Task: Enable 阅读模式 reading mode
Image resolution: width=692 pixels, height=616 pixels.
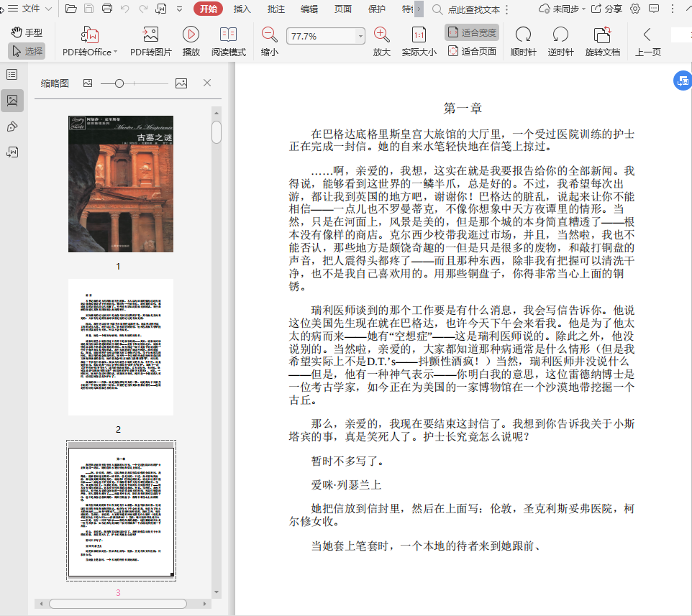Action: click(229, 42)
